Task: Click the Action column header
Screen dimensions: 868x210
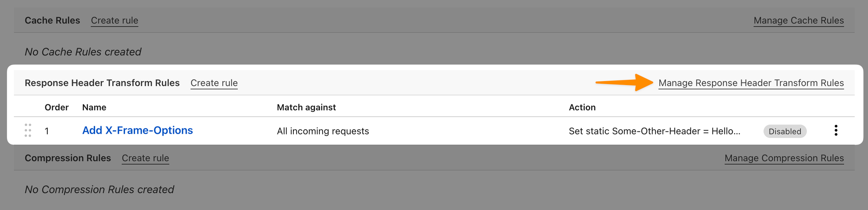Action: tap(582, 107)
